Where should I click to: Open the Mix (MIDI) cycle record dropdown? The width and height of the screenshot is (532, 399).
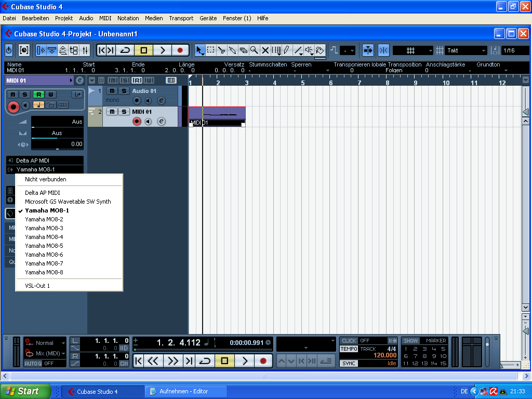46,353
